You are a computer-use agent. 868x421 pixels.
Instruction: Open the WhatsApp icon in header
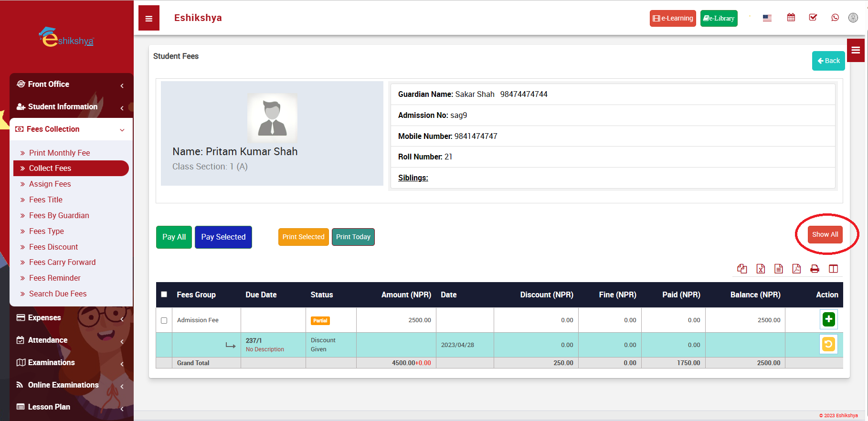pos(835,18)
